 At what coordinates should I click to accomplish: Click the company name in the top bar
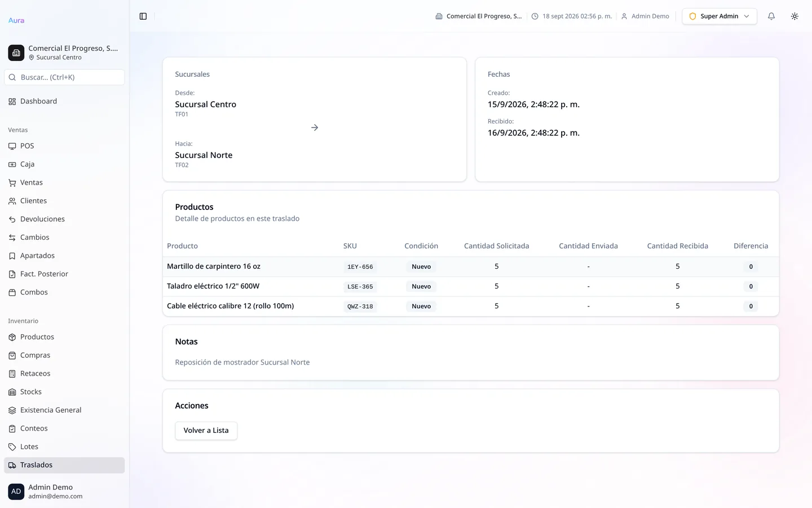479,16
